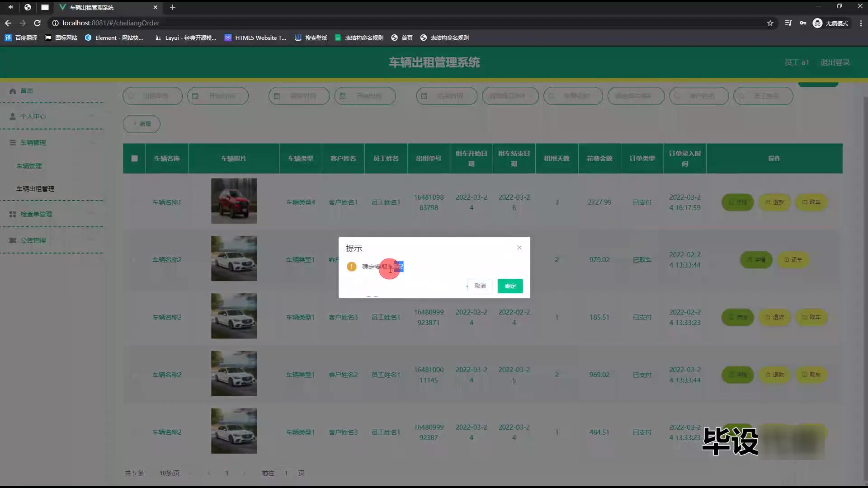The height and width of the screenshot is (488, 868).
Task: Open car photo in the 979.02 row
Action: [234, 258]
